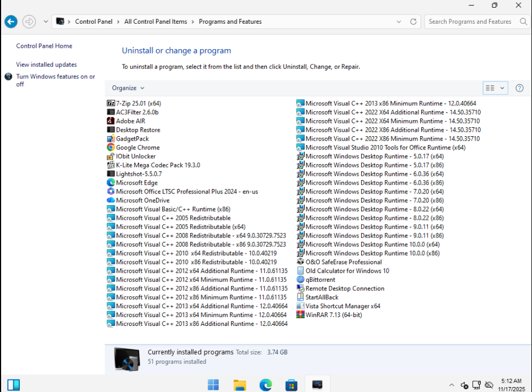
Task: Click the 7-Zip 25.01 program icon
Action: click(111, 103)
